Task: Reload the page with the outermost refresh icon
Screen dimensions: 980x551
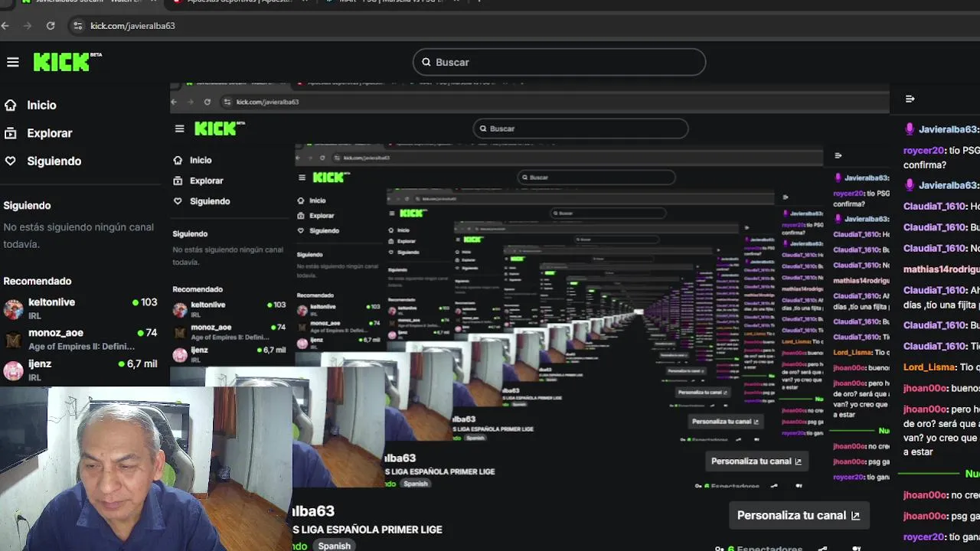Action: pos(51,25)
